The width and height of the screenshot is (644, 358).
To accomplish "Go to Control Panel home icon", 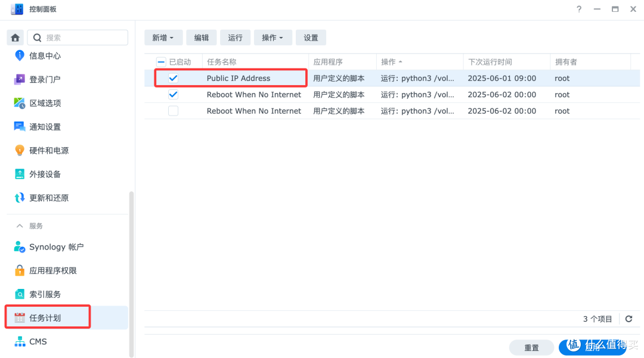I will pos(15,38).
